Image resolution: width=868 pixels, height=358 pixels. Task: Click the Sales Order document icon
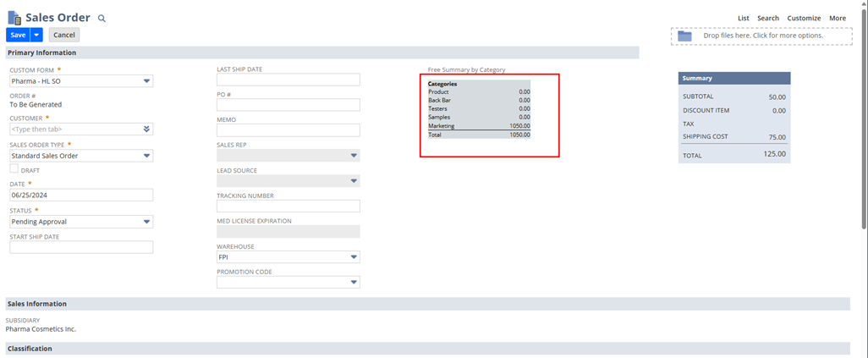(14, 18)
